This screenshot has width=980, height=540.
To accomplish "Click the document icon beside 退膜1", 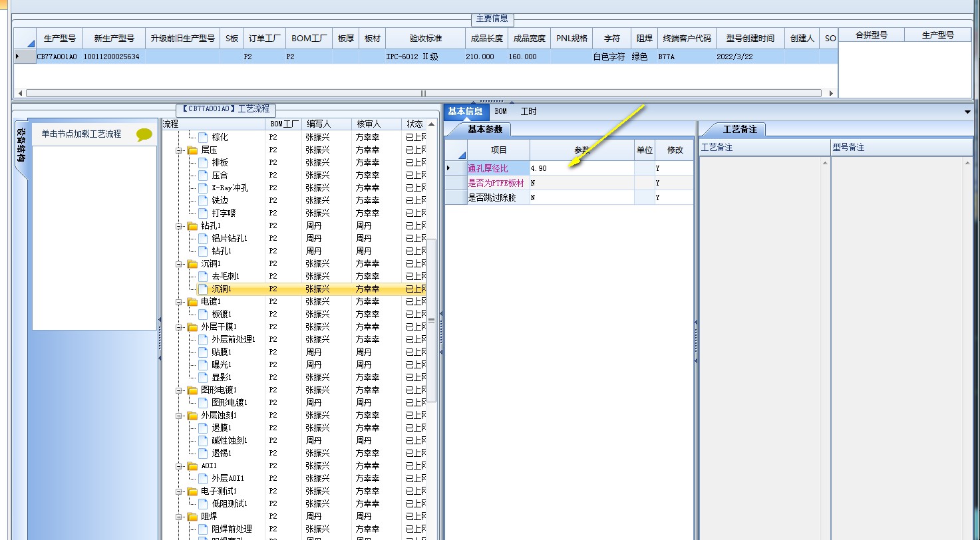I will 203,428.
